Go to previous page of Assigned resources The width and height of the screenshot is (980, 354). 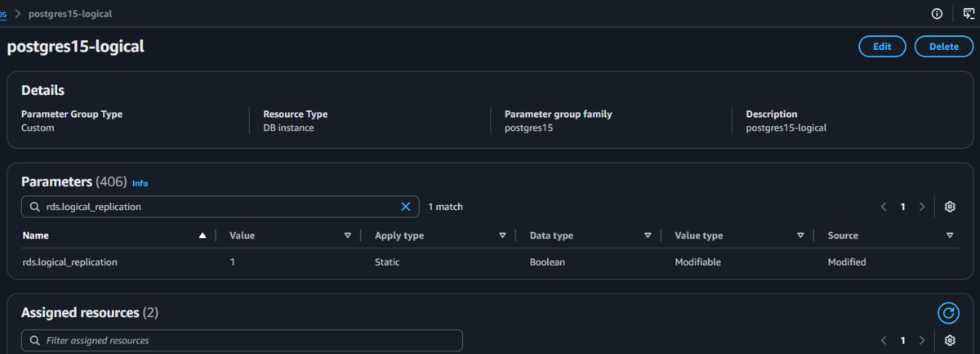(884, 340)
